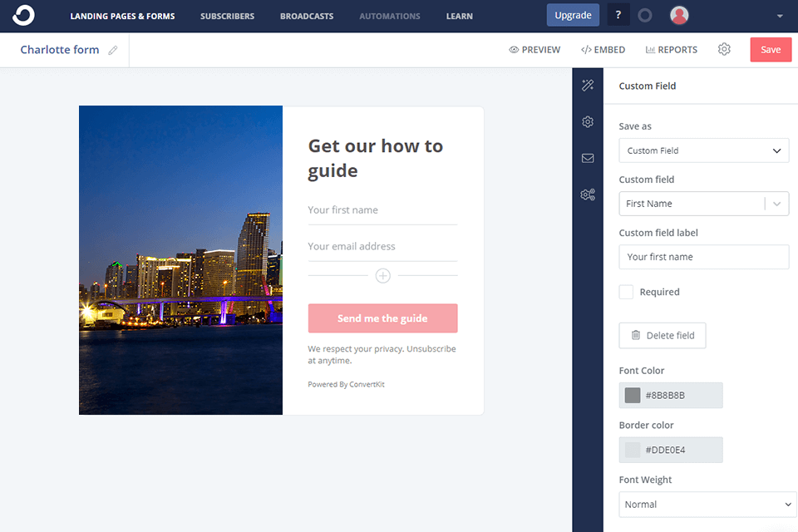This screenshot has height=532, width=798.
Task: Switch to the Subscribers section
Action: coord(227,15)
